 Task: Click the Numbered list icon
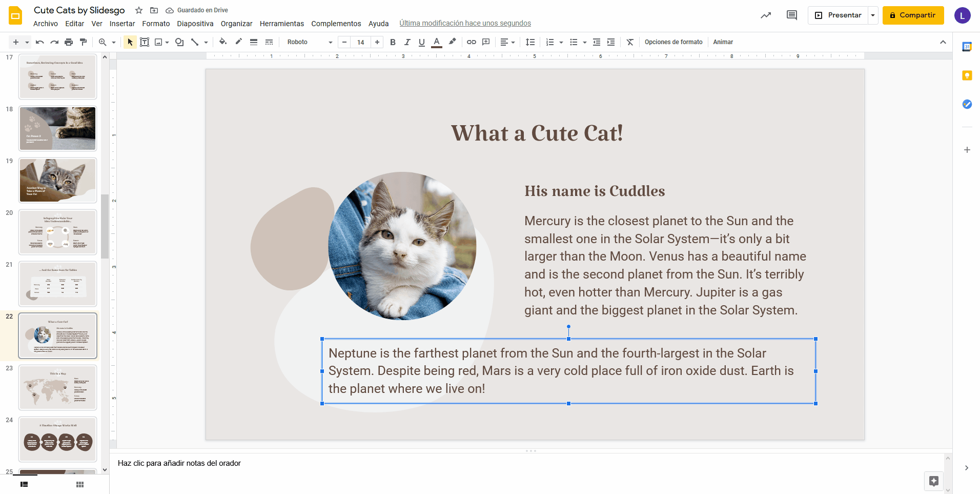(x=550, y=42)
